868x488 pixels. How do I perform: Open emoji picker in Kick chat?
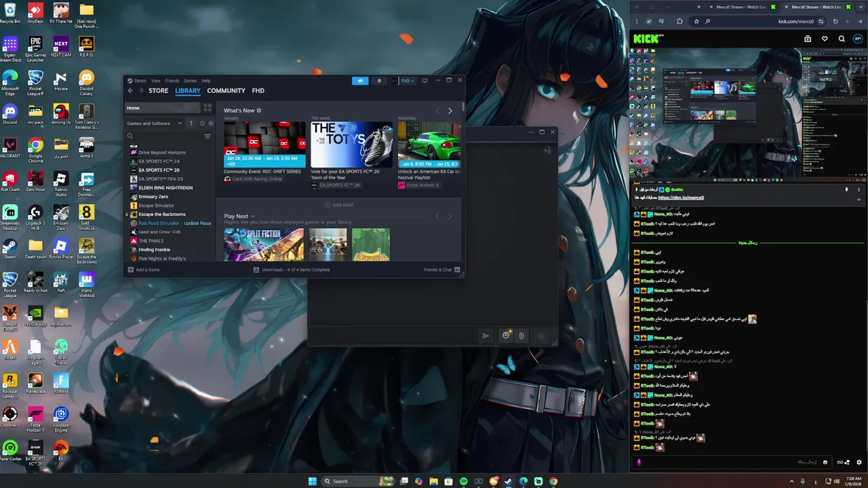(x=825, y=462)
